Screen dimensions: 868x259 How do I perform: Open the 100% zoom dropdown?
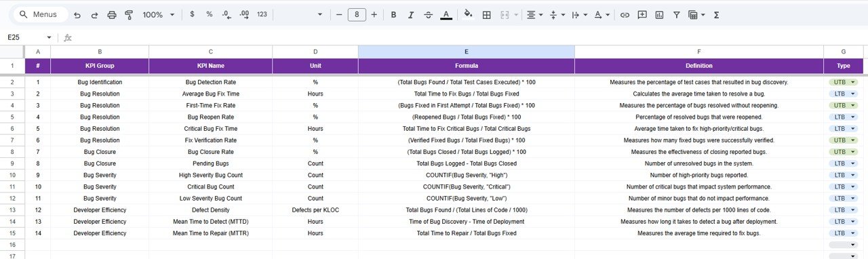pyautogui.click(x=159, y=14)
